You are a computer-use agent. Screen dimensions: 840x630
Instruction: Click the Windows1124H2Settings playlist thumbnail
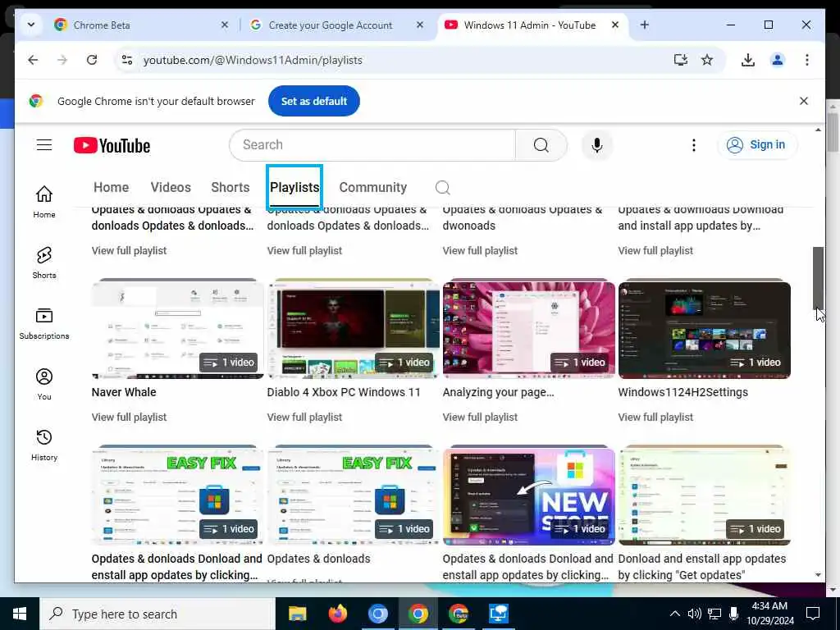coord(705,328)
